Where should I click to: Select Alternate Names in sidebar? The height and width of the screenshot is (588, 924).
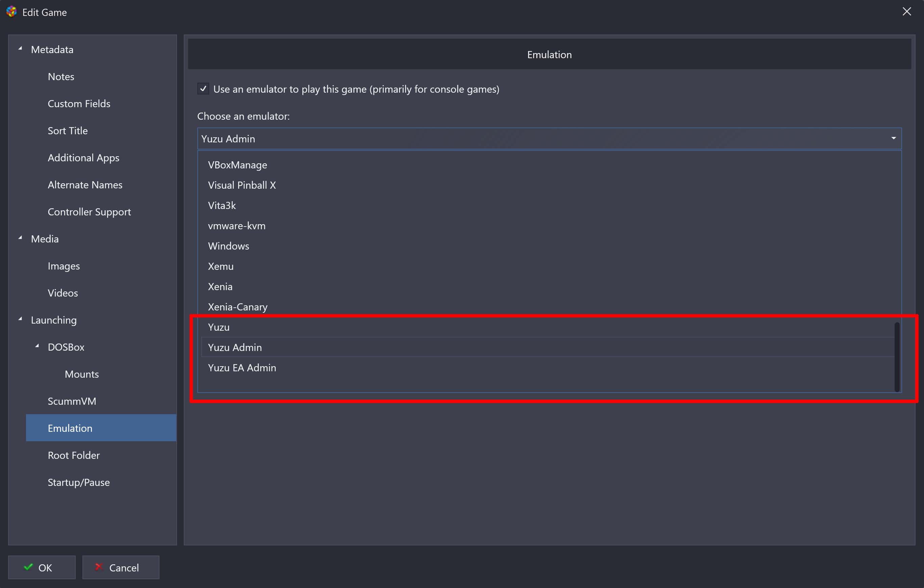85,185
